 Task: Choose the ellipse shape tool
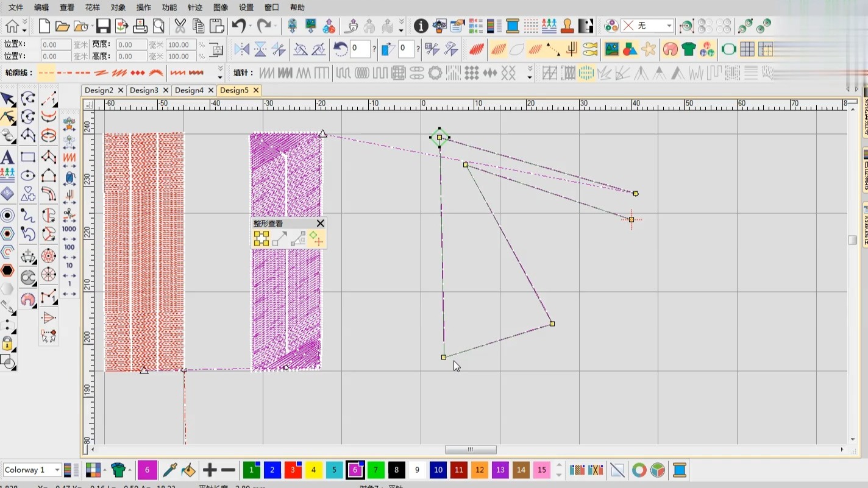click(x=27, y=176)
